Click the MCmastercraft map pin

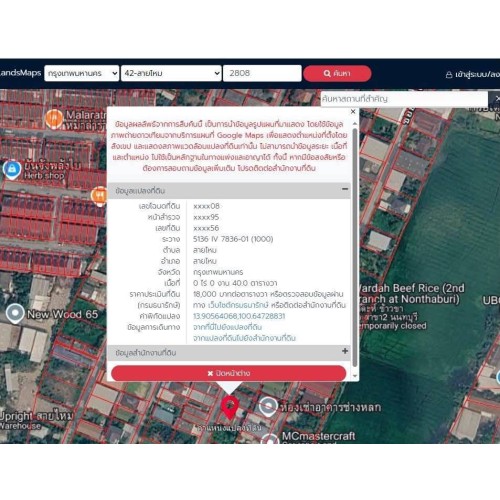(269, 439)
